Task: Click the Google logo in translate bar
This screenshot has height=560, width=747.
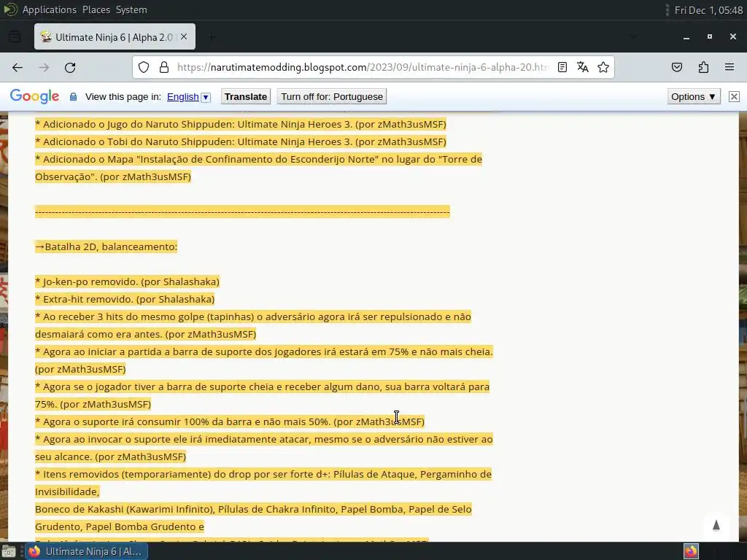Action: point(34,96)
